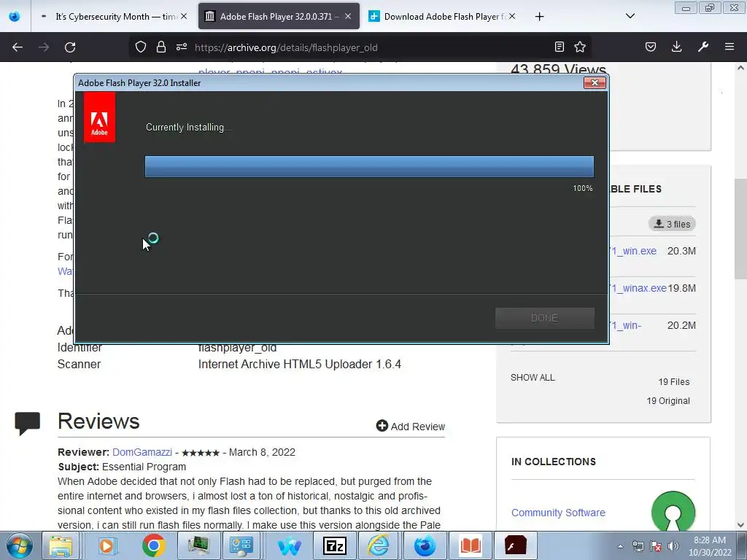
Task: Open Windows Explorer from taskbar
Action: pos(61,545)
